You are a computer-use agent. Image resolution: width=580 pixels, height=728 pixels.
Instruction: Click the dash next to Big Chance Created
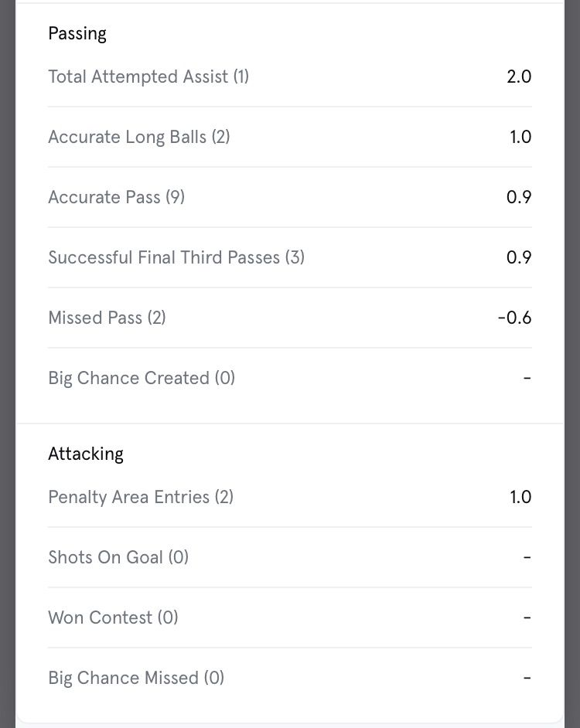click(x=527, y=378)
